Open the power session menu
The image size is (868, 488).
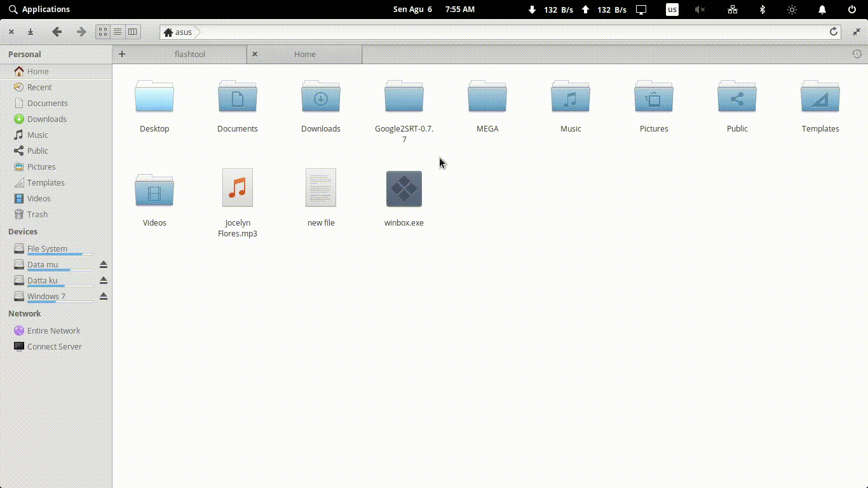pos(852,9)
